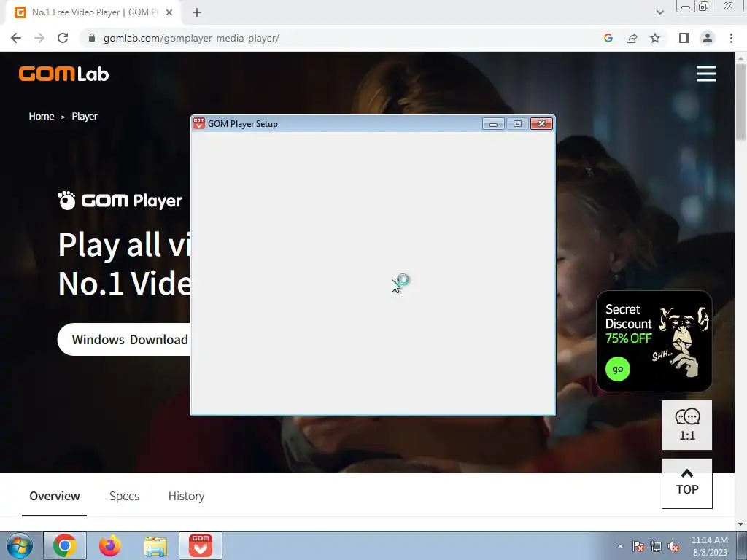Show hidden system tray icons
747x560 pixels.
pos(620,546)
